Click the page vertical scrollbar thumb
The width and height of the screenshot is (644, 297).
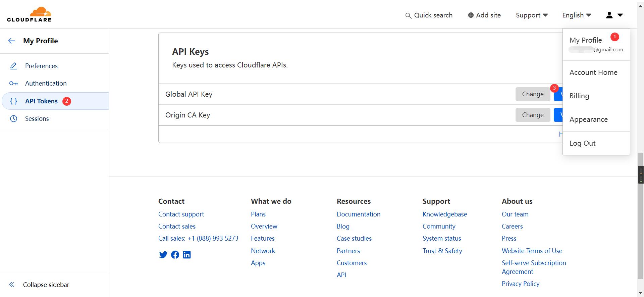640,175
